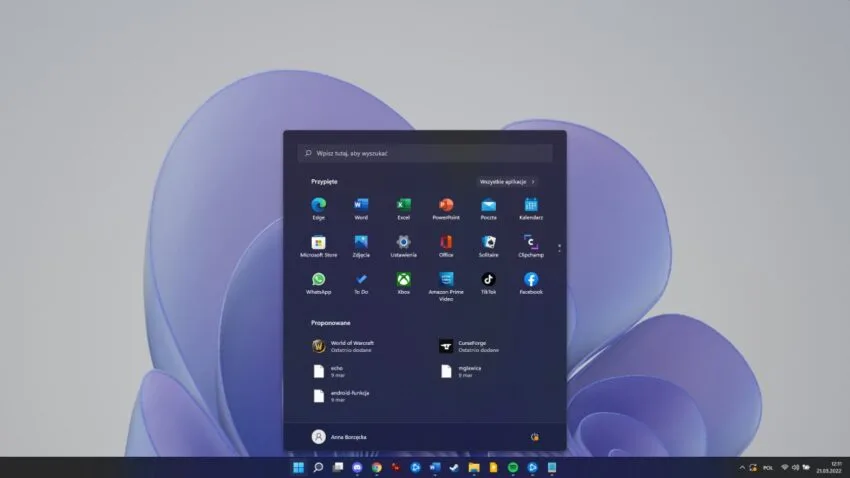Launch Microsoft Store
This screenshot has height=478, width=850.
[x=319, y=246]
